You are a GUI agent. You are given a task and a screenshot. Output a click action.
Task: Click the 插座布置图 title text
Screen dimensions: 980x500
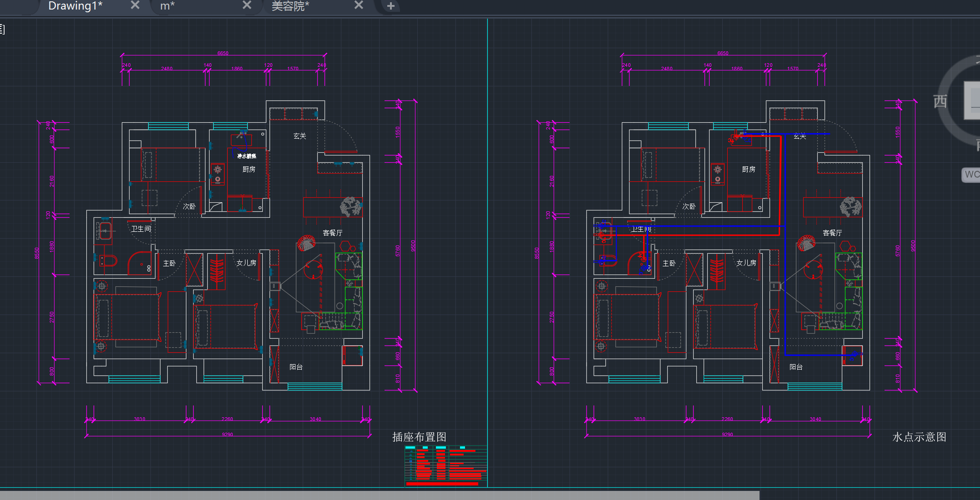(419, 437)
